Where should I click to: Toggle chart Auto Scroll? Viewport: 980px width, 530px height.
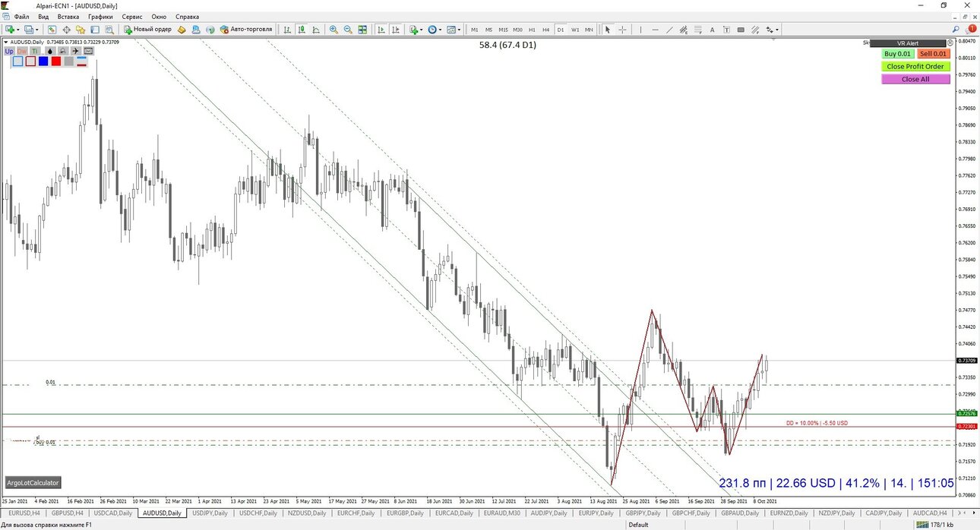(x=382, y=30)
